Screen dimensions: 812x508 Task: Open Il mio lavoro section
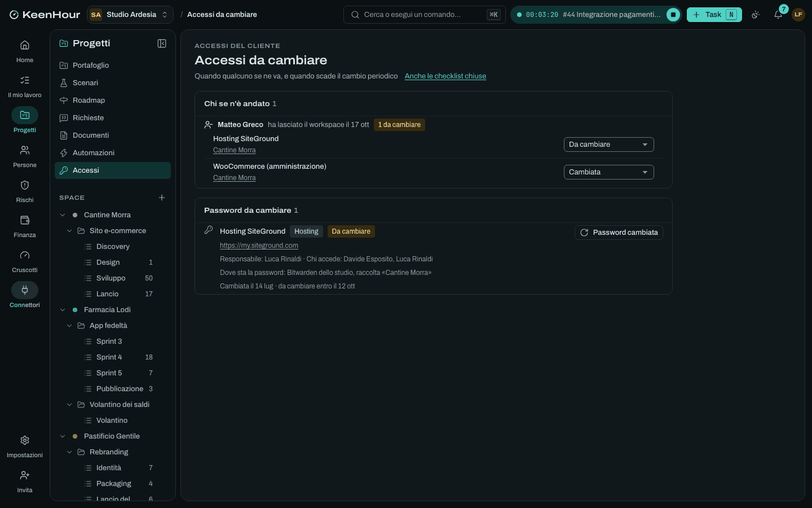pyautogui.click(x=25, y=86)
